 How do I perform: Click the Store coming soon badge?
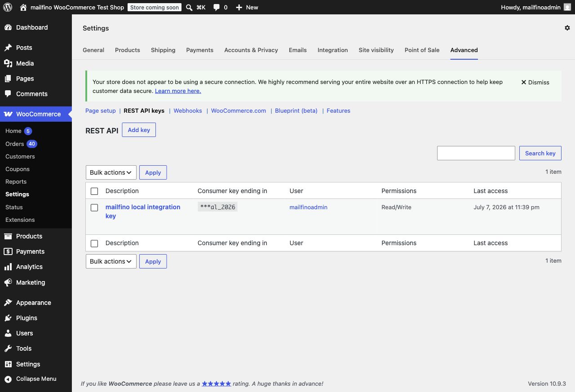click(x=155, y=7)
